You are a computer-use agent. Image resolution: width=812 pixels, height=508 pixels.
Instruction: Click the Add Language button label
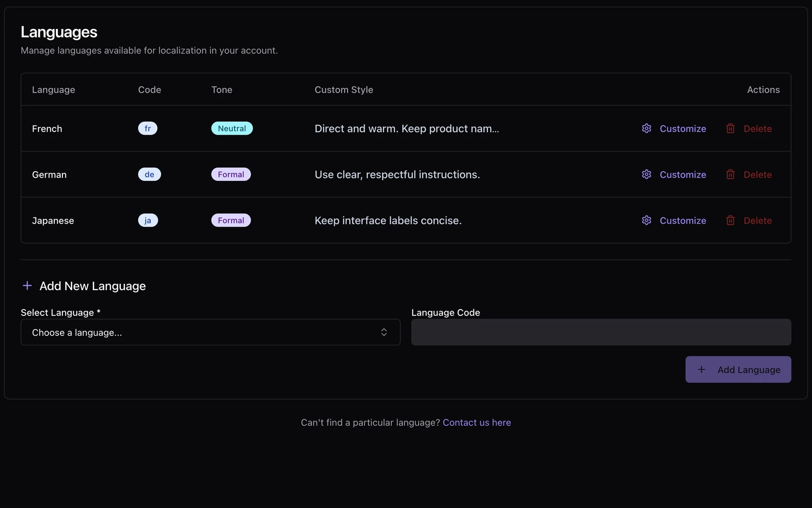coord(749,370)
